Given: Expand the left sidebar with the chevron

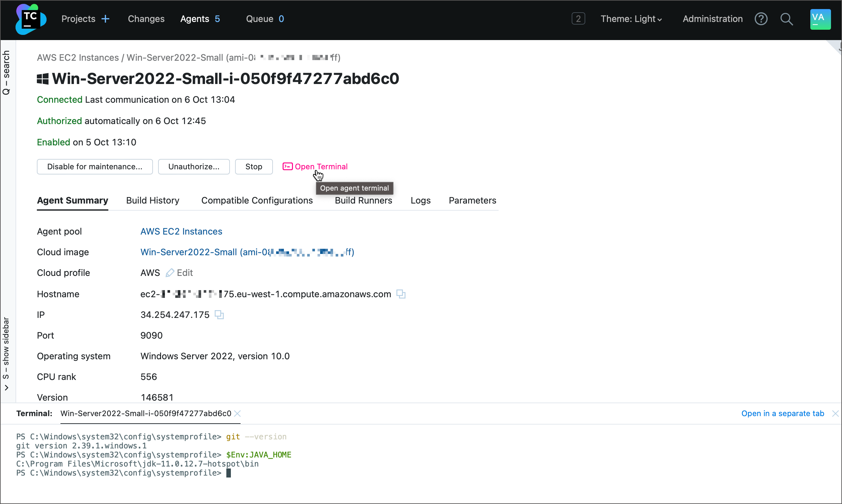Looking at the screenshot, I should (6, 387).
